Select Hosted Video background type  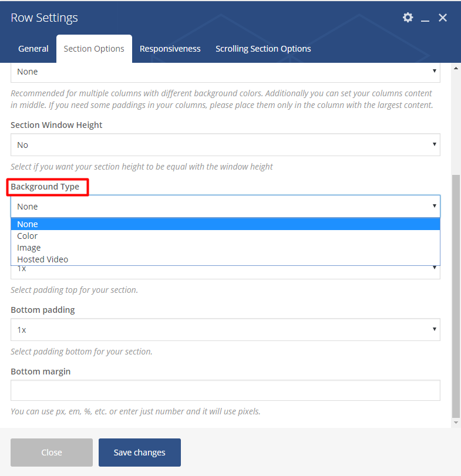click(226, 259)
